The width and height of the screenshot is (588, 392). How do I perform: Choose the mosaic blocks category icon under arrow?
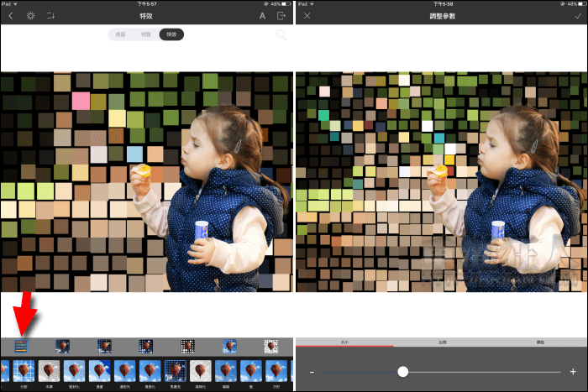21,346
